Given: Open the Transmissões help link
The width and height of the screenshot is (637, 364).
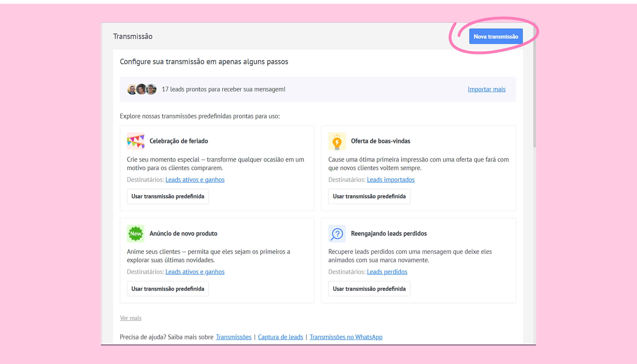Looking at the screenshot, I should point(233,337).
